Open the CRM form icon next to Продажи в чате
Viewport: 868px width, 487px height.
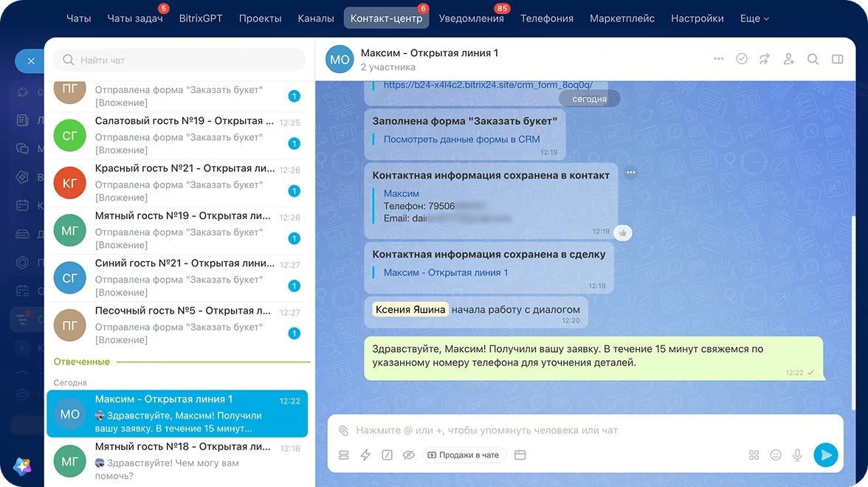(520, 455)
